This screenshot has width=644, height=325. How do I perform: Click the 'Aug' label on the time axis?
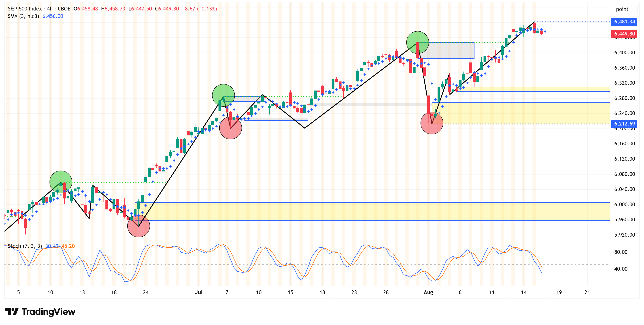(x=428, y=293)
